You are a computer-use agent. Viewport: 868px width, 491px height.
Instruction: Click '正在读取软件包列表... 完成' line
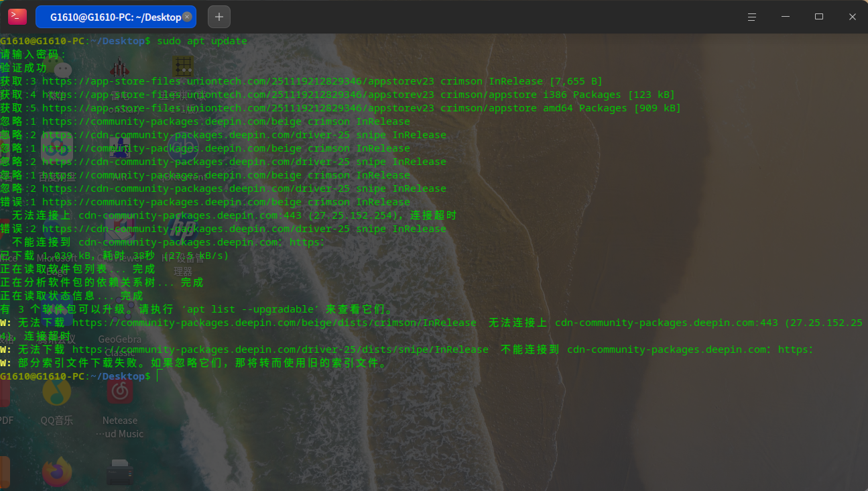tap(78, 269)
